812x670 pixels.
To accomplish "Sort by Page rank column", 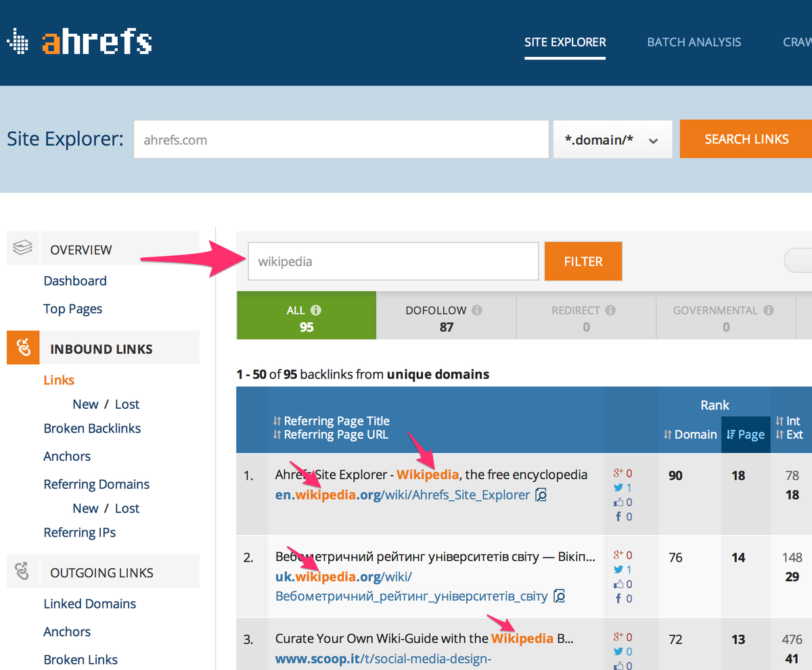I will 745,434.
